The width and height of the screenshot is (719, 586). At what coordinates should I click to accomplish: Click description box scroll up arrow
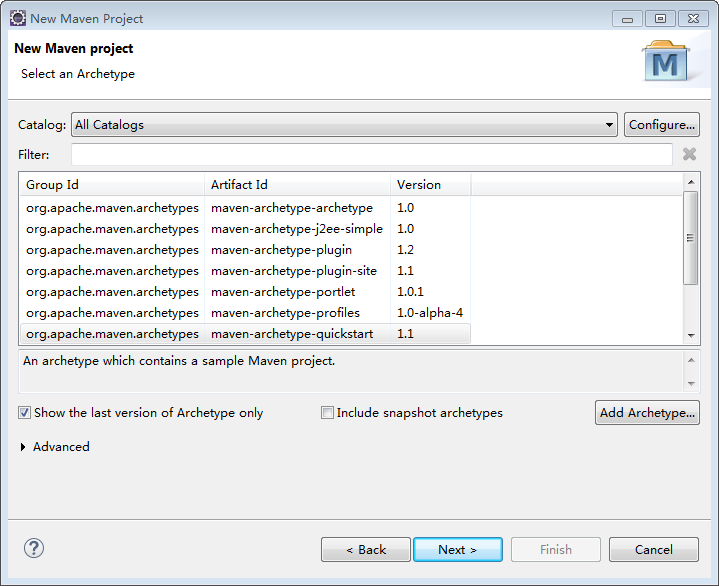point(691,360)
